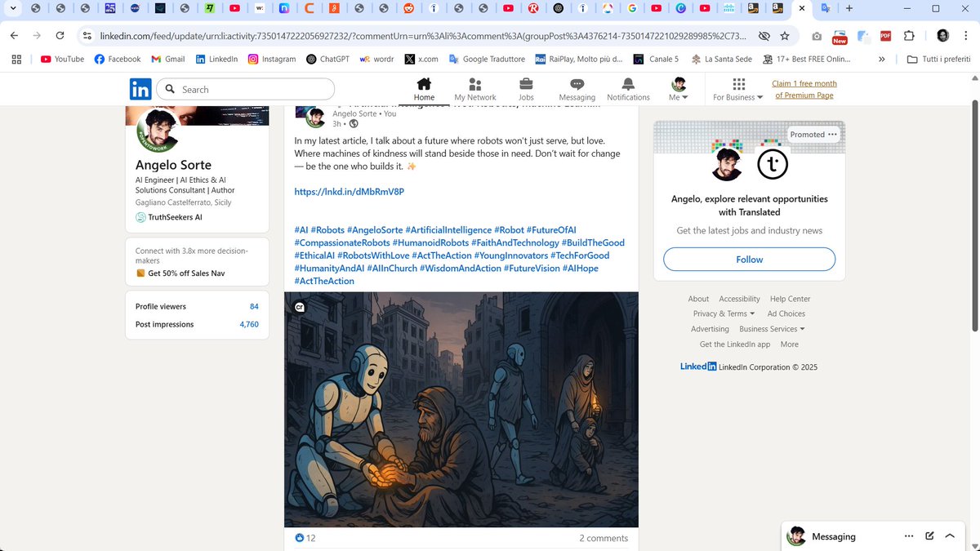This screenshot has height=551, width=980.
Task: Open the article link lnkd.in/dMbRmV8P
Action: (x=349, y=192)
